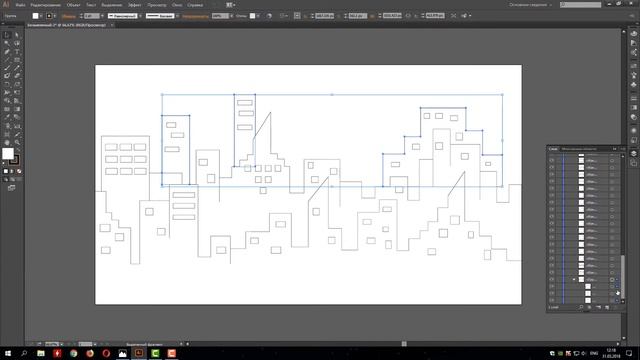Click the toolbar large fill color swatch

[x=8, y=154]
